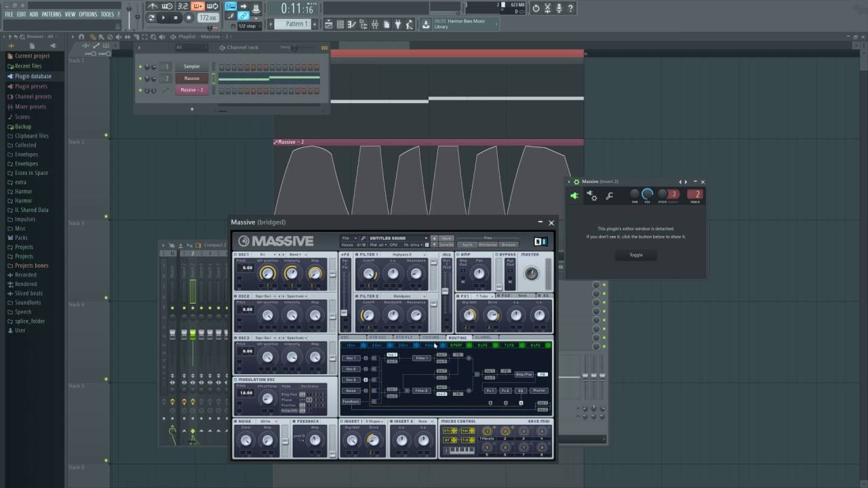This screenshot has height=488, width=868.
Task: Open the TOOLS menu
Action: (x=107, y=14)
